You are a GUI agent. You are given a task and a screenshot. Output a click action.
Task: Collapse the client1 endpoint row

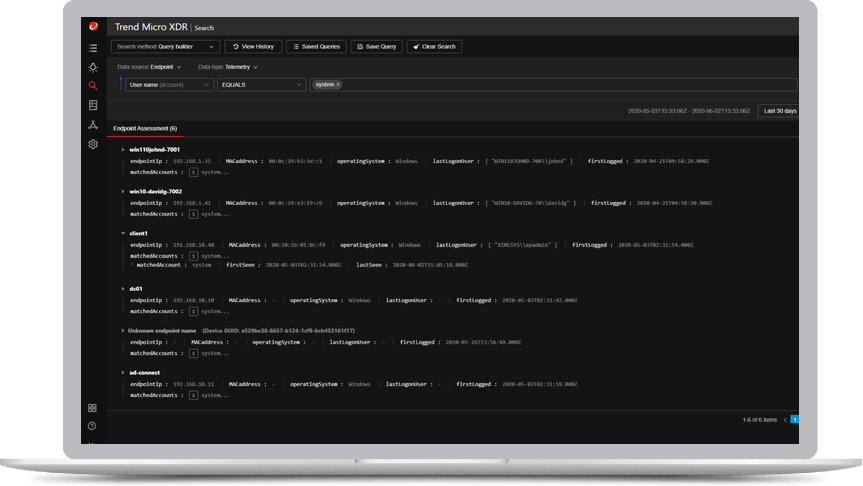tap(122, 233)
